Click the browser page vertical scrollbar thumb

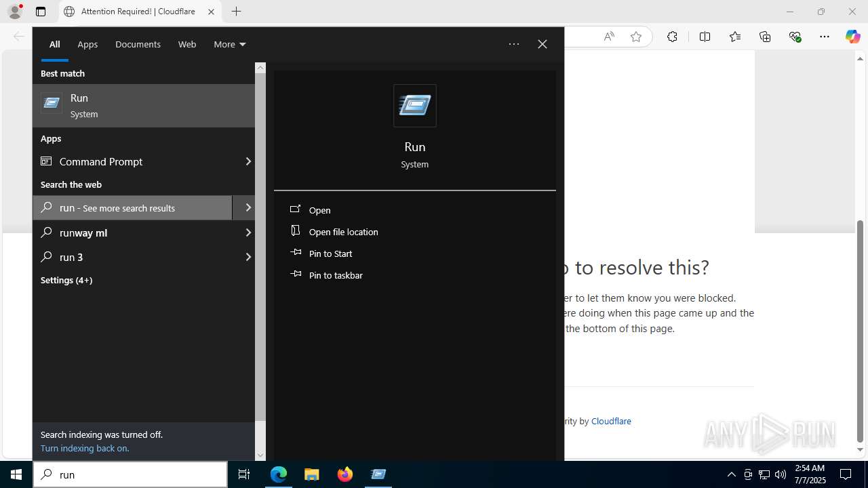pyautogui.click(x=861, y=331)
